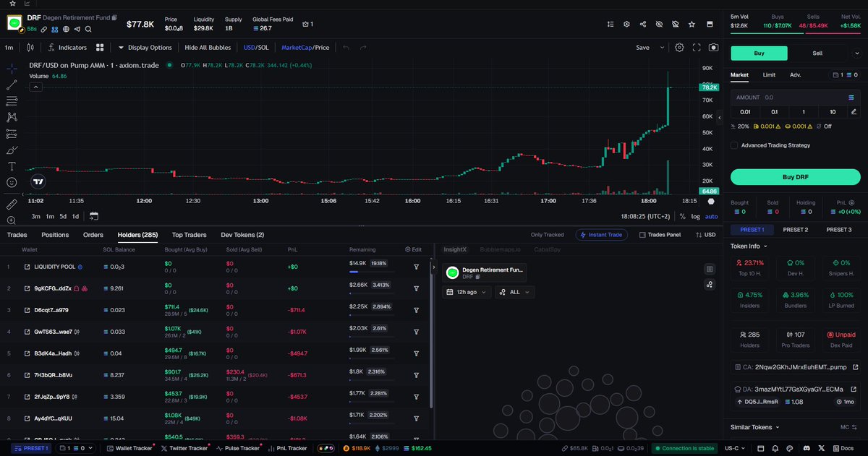This screenshot has width=868, height=456.
Task: Select the 0.1 quick amount
Action: (774, 111)
